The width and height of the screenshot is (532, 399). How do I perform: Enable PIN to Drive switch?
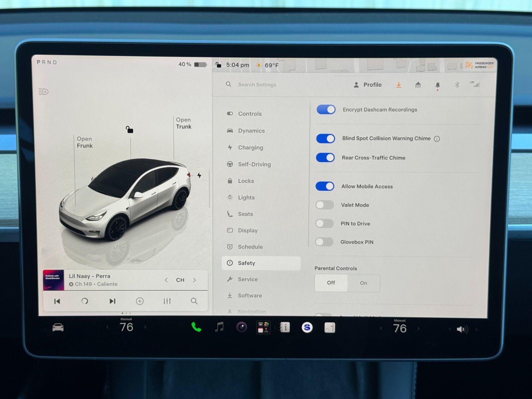(324, 223)
